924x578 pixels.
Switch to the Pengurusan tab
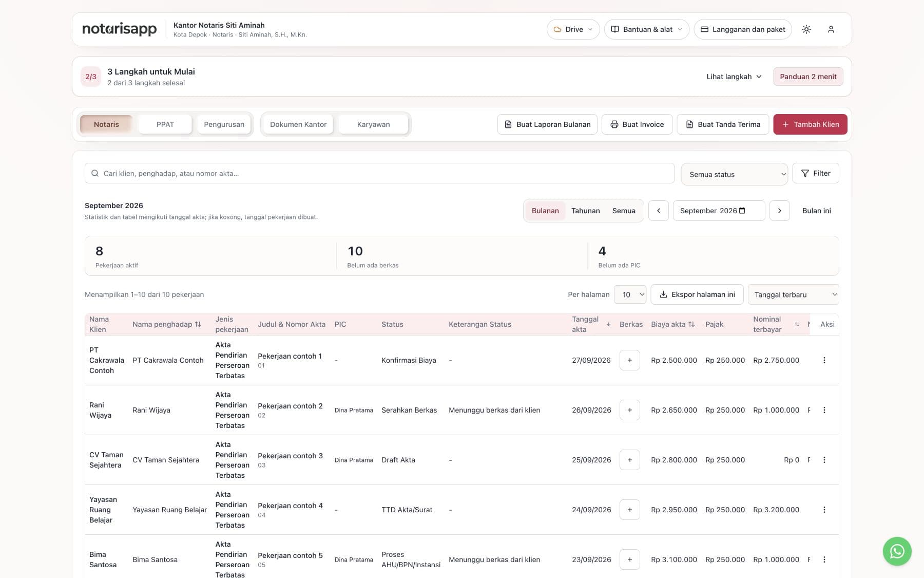coord(224,124)
